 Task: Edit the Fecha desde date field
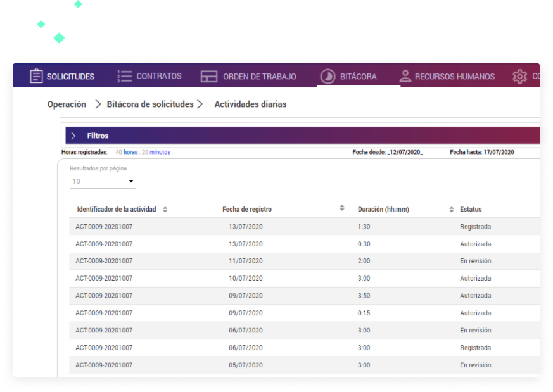405,153
